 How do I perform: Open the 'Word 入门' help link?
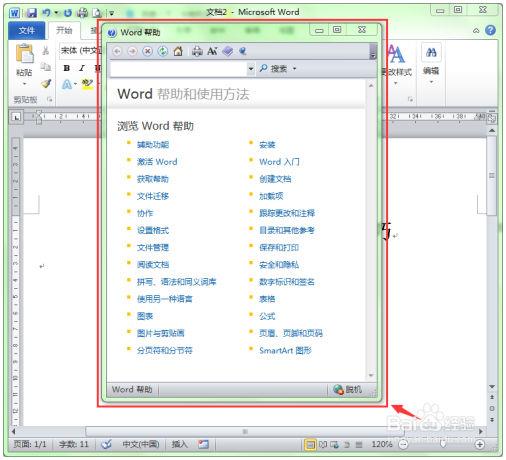[279, 162]
